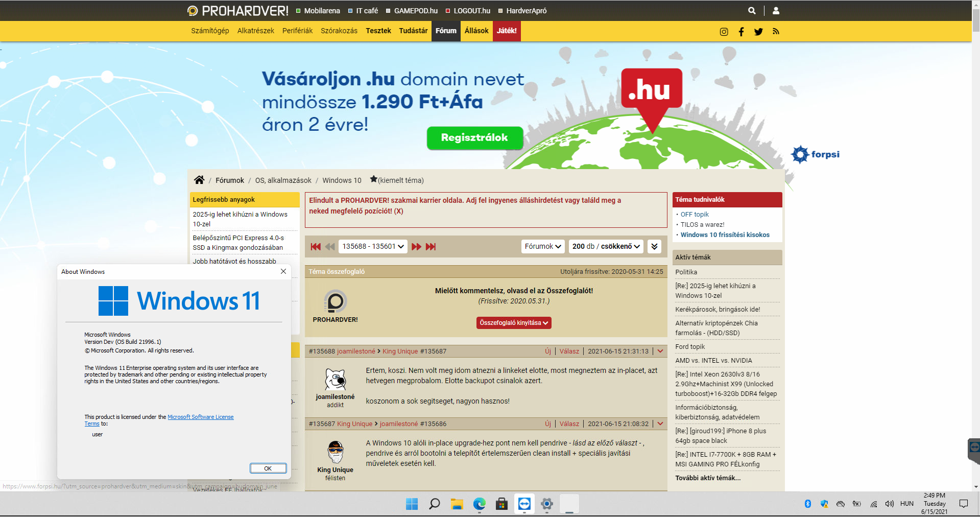Open the notification center icon
This screenshot has height=517, width=980.
pos(964,504)
